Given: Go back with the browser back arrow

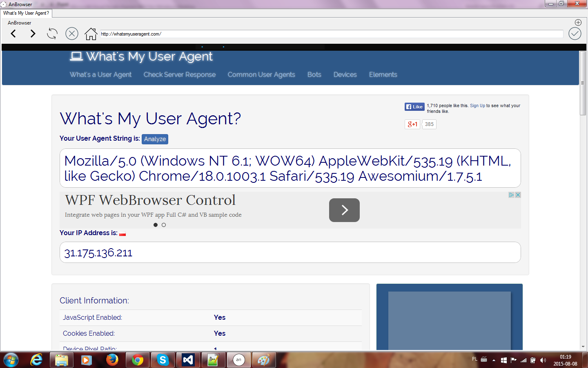Looking at the screenshot, I should click(x=13, y=34).
